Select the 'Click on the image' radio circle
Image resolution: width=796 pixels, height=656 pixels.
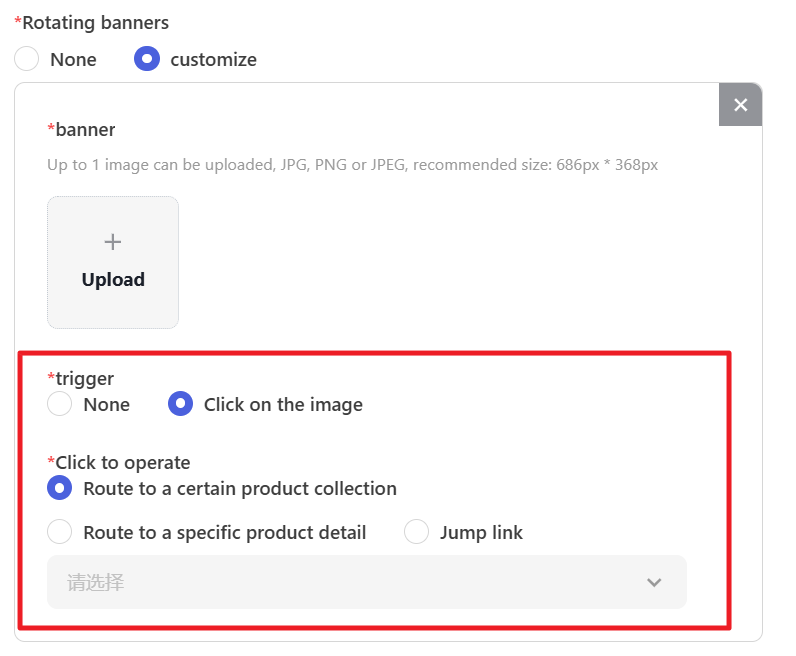(x=180, y=404)
